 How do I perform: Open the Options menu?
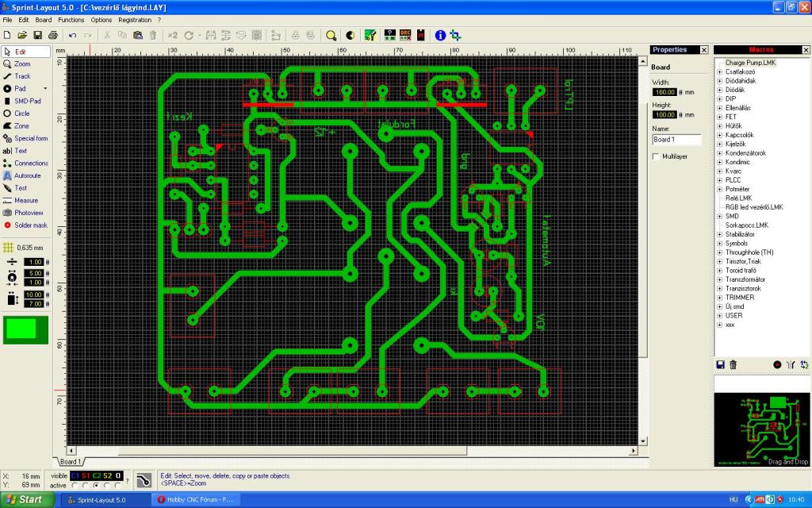coord(101,19)
